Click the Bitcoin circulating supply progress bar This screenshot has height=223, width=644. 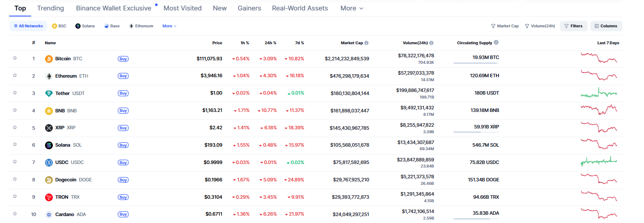[476, 63]
